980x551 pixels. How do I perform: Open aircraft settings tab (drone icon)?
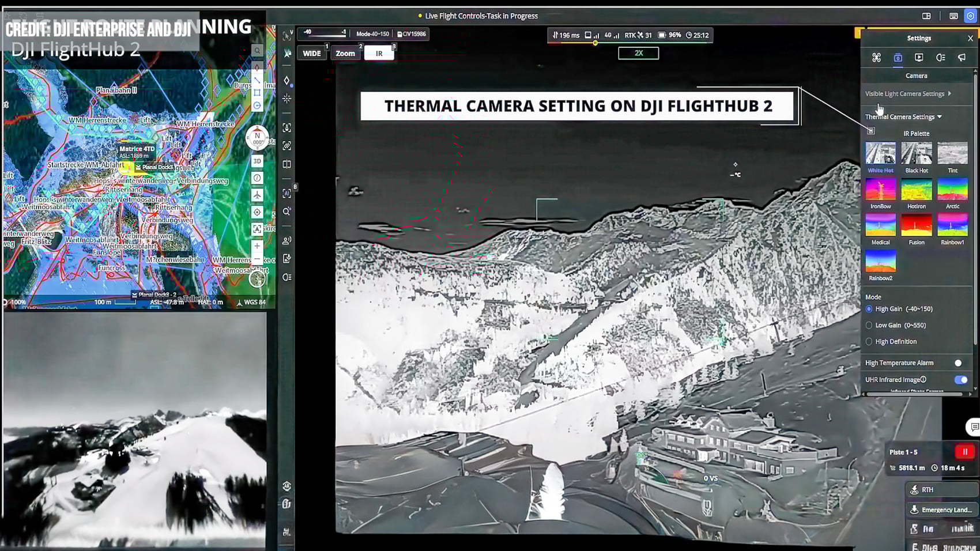pos(877,57)
